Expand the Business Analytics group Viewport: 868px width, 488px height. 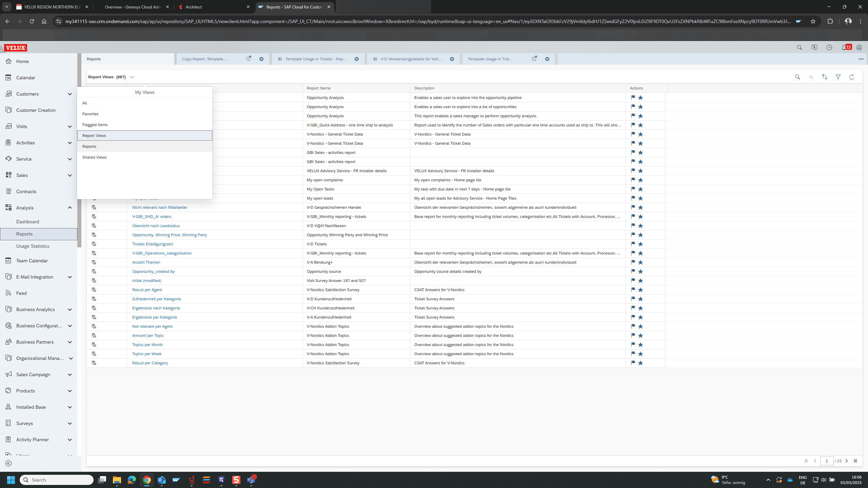click(x=70, y=310)
